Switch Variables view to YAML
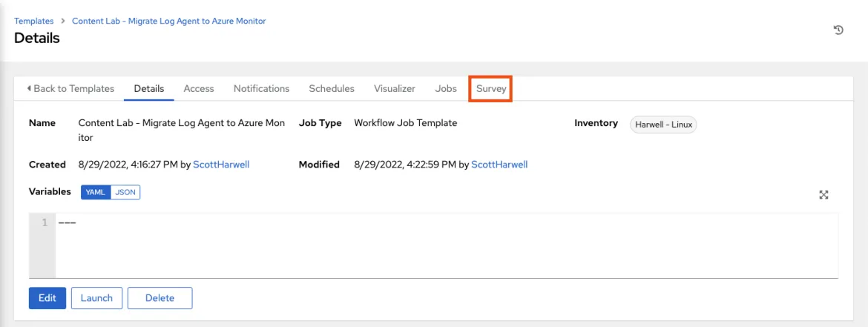This screenshot has height=327, width=868. tap(96, 192)
